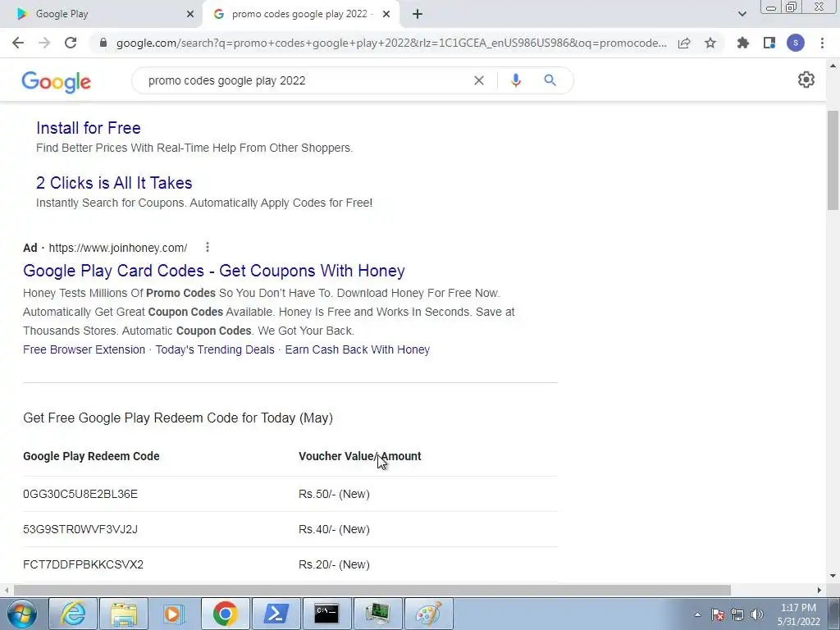Image resolution: width=840 pixels, height=630 pixels.
Task: Open Windows Media Player from taskbar
Action: tap(174, 614)
